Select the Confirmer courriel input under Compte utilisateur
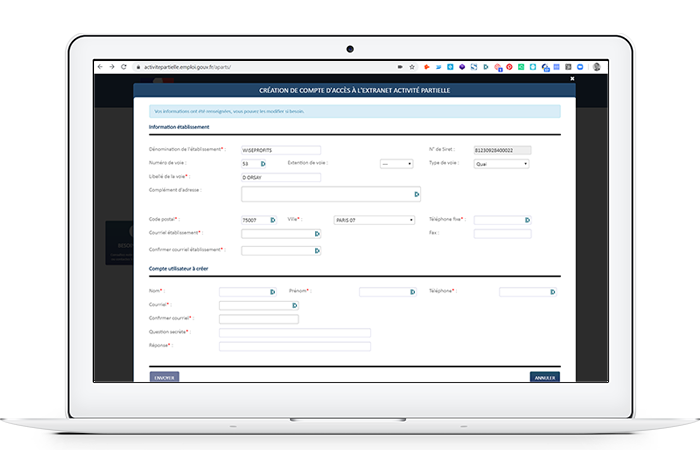Screen dimensions: 700x470 [258, 319]
